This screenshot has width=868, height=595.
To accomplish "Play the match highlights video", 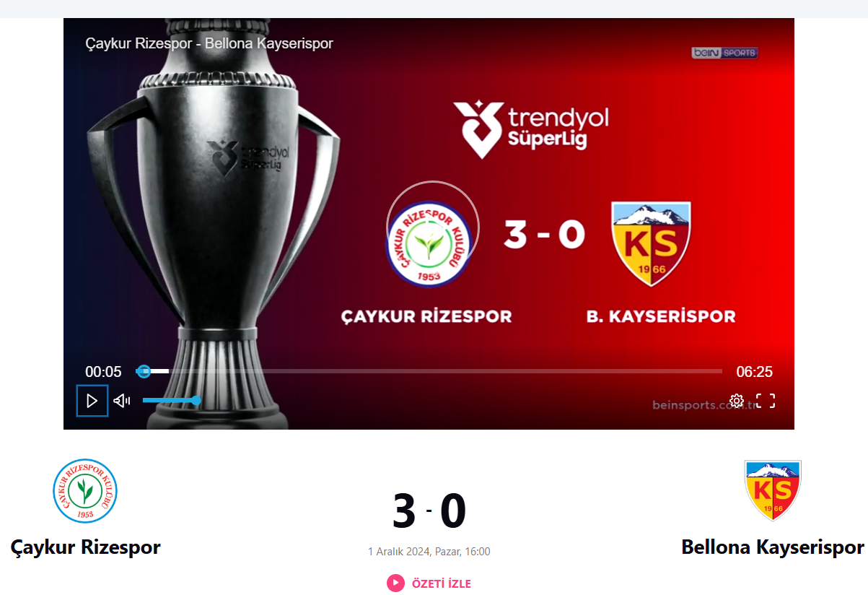I will pyautogui.click(x=92, y=401).
